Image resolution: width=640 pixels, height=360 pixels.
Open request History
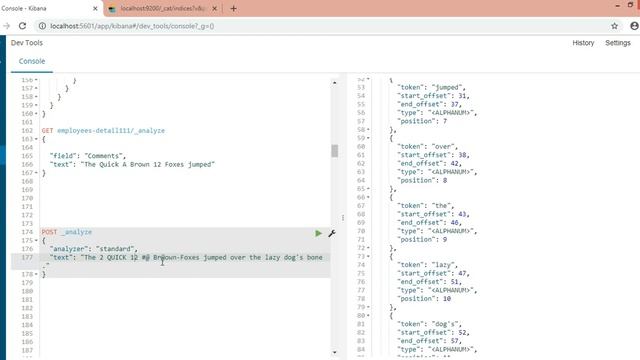pyautogui.click(x=583, y=43)
